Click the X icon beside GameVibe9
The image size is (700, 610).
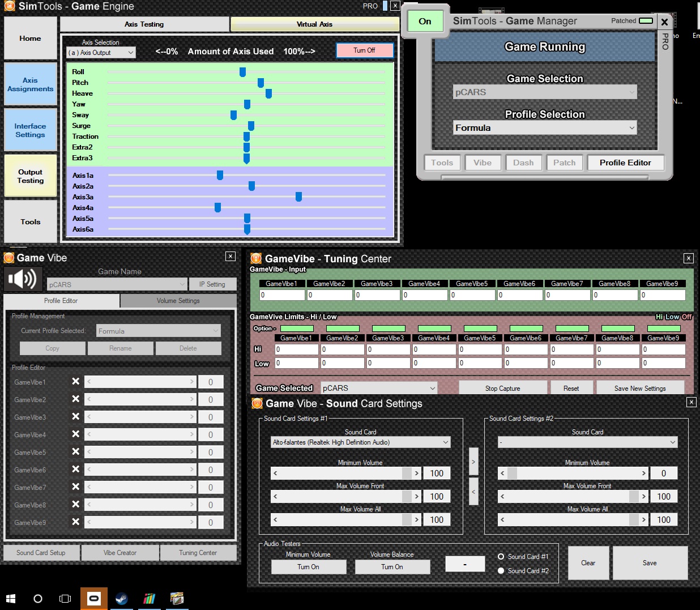(75, 522)
